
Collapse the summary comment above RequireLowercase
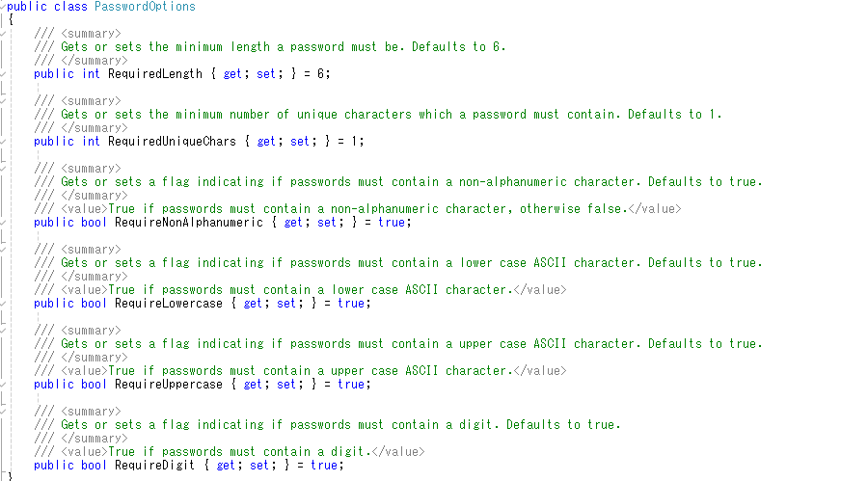pyautogui.click(x=3, y=250)
